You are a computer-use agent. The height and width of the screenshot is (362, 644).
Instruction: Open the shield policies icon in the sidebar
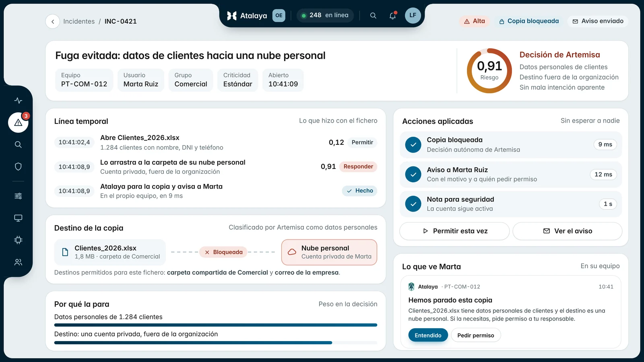point(18,167)
